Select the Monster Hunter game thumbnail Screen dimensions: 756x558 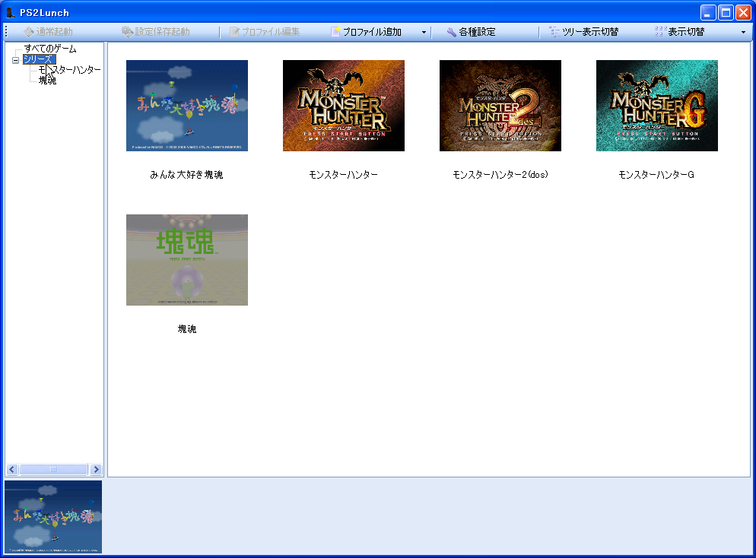tap(344, 106)
